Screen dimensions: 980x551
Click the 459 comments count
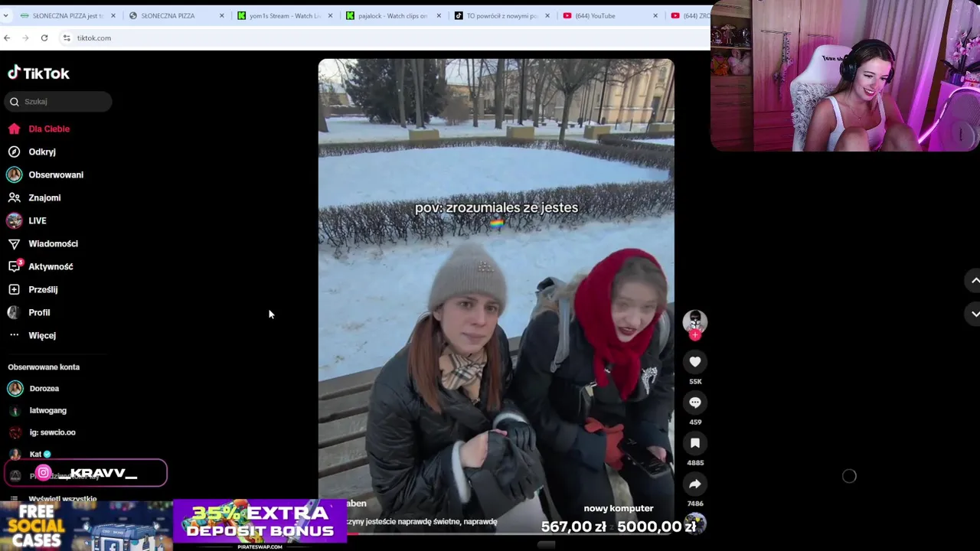(695, 422)
